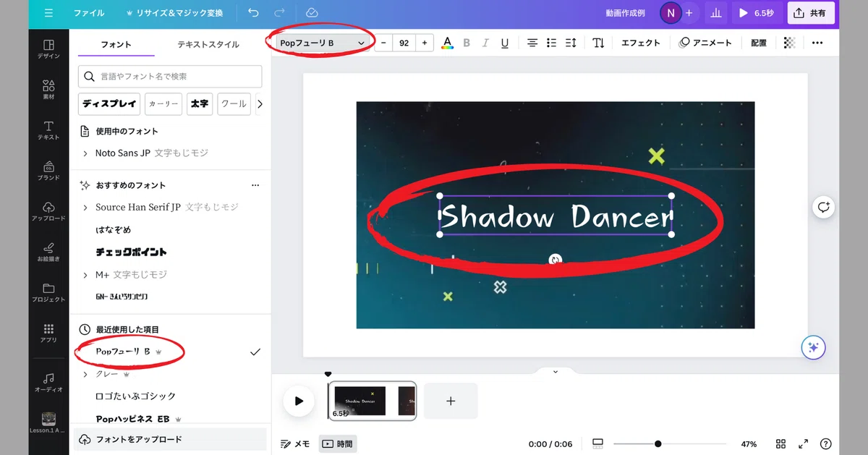Image resolution: width=868 pixels, height=455 pixels.
Task: Open the N user avatar
Action: (671, 13)
